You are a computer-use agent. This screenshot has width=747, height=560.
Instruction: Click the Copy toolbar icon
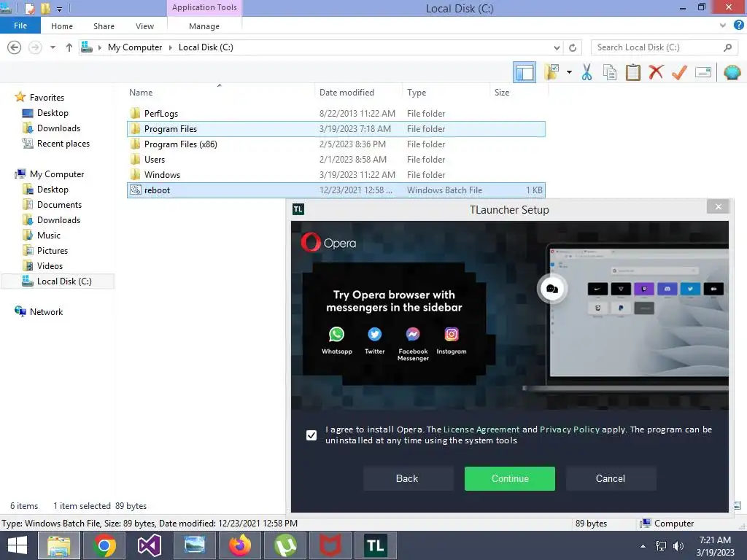[609, 72]
